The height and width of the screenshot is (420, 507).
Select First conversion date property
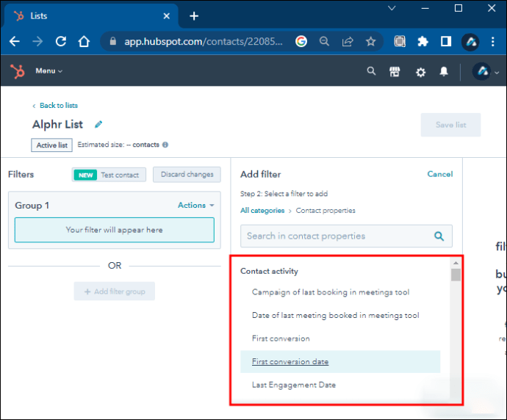(x=340, y=362)
